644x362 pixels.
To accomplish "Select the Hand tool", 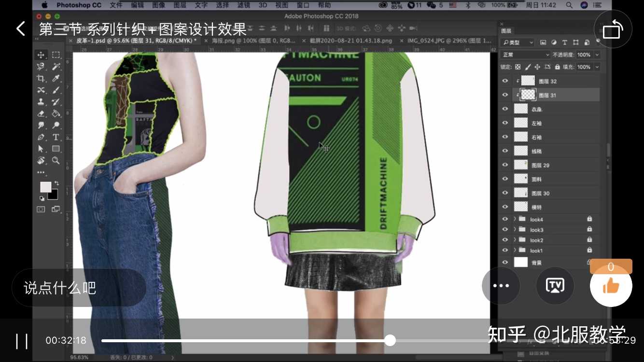I will 41,160.
